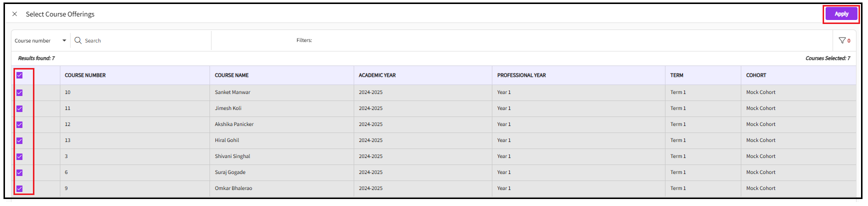This screenshot has width=868, height=206.
Task: Click the Professional Year column header
Action: click(521, 75)
